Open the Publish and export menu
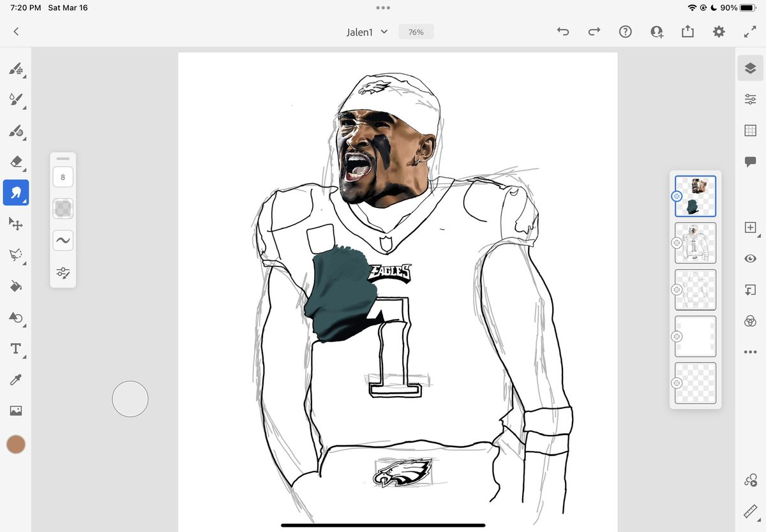The width and height of the screenshot is (766, 532). coord(687,31)
